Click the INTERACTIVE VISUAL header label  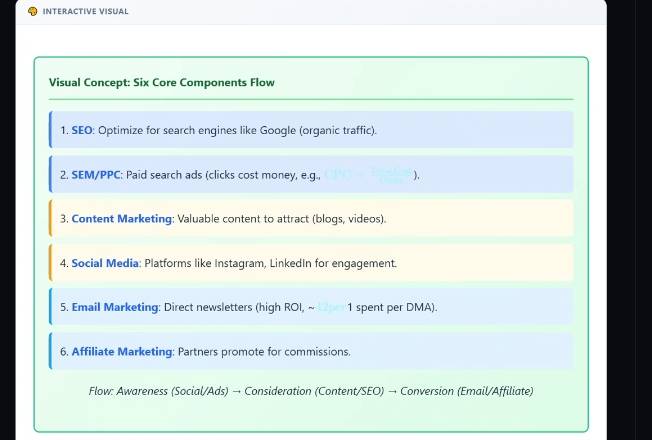click(x=85, y=12)
